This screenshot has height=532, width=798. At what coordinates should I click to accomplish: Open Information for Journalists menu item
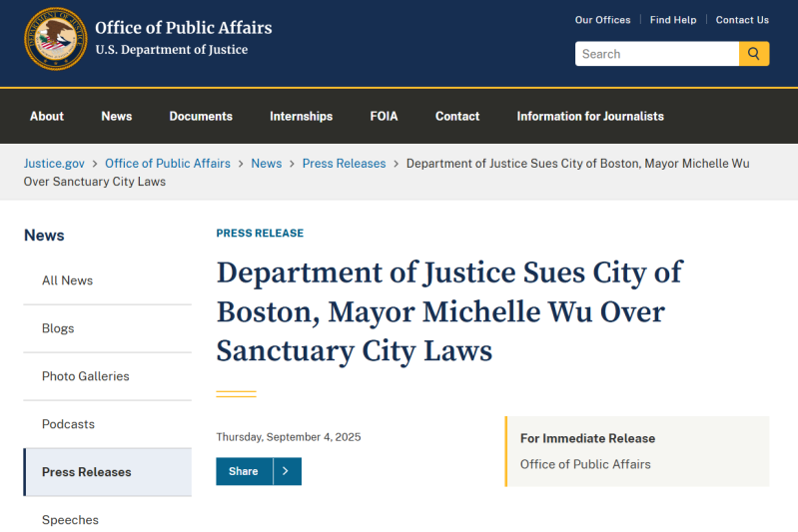click(x=590, y=116)
